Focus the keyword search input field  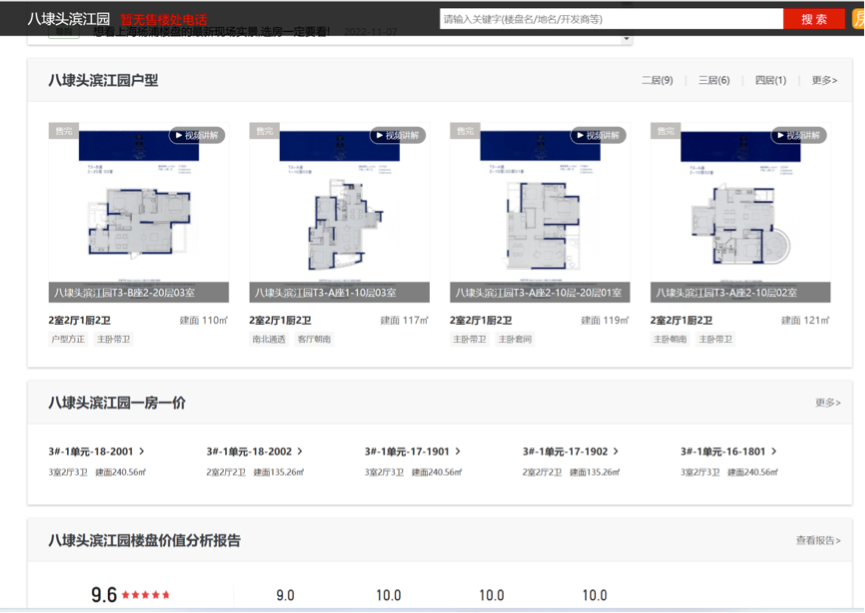pos(610,19)
